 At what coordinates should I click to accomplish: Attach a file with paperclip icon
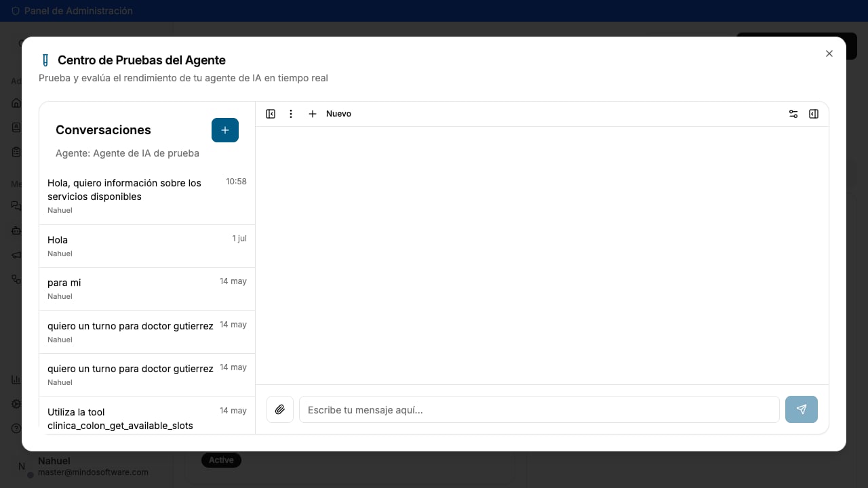[280, 409]
